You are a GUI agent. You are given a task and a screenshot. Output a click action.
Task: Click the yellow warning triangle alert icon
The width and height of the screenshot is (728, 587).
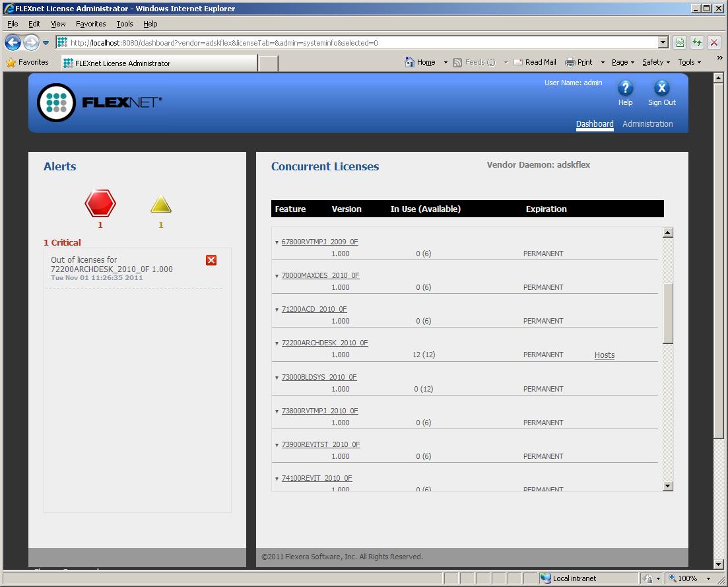pyautogui.click(x=161, y=204)
